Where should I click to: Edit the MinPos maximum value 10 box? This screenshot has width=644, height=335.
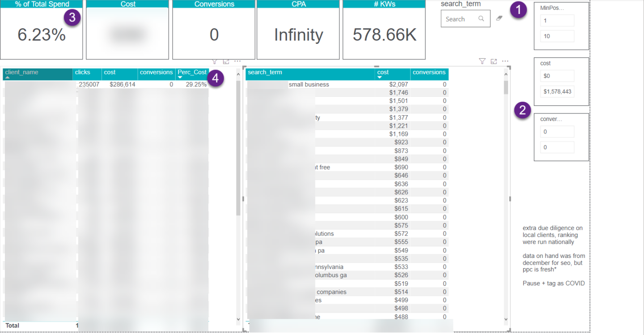click(x=557, y=36)
